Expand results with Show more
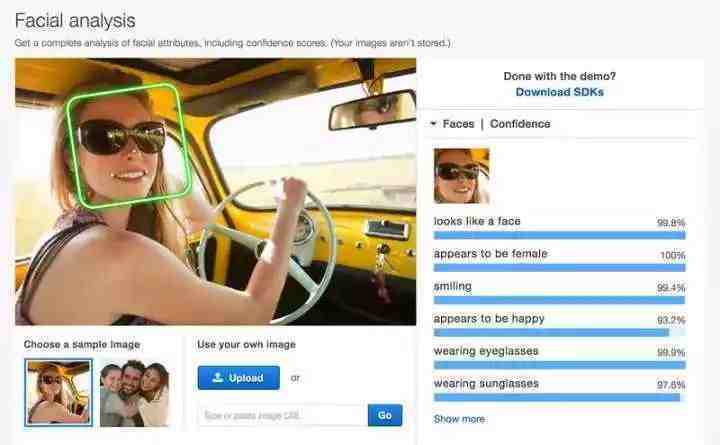This screenshot has width=720, height=445. pyautogui.click(x=459, y=419)
